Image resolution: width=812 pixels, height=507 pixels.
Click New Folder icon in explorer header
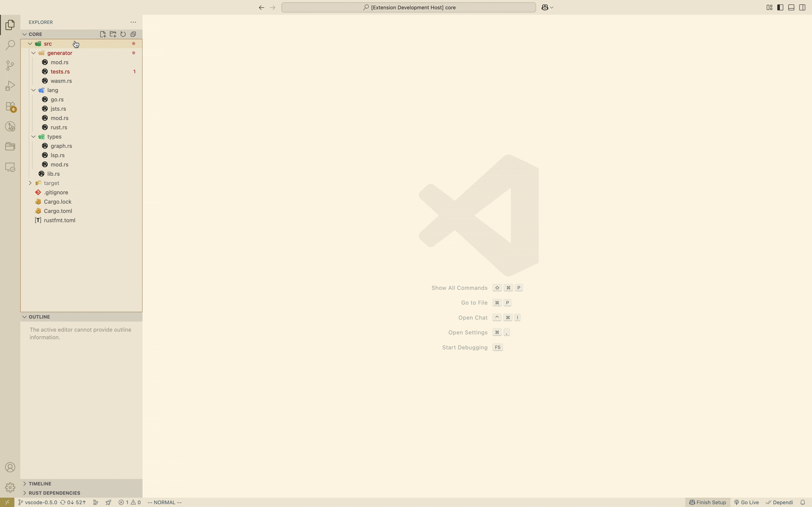point(113,34)
